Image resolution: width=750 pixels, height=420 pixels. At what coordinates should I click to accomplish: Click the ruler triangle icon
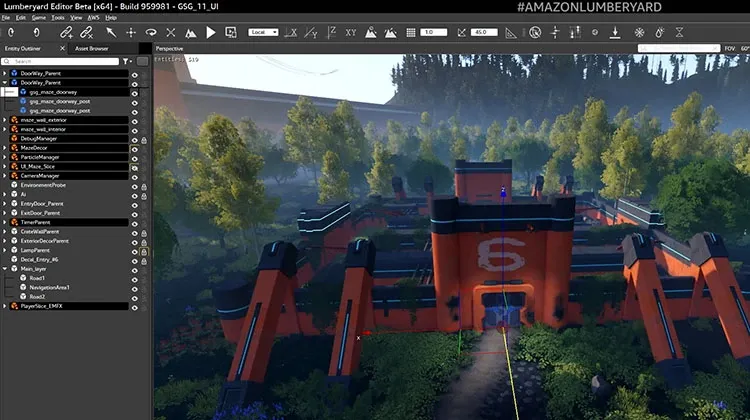[x=511, y=33]
